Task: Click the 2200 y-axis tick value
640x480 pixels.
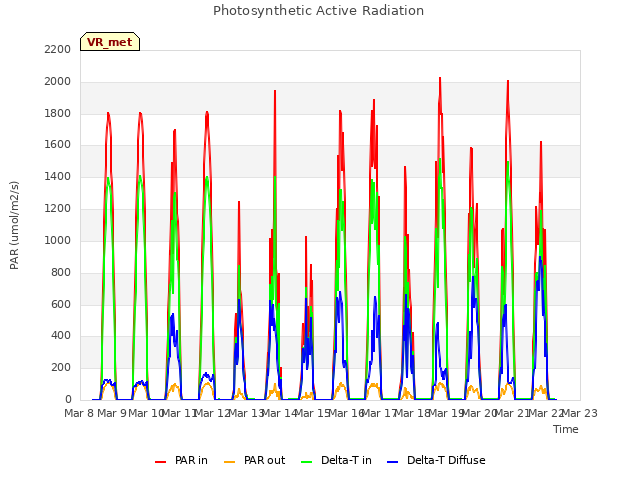Action: pyautogui.click(x=58, y=49)
